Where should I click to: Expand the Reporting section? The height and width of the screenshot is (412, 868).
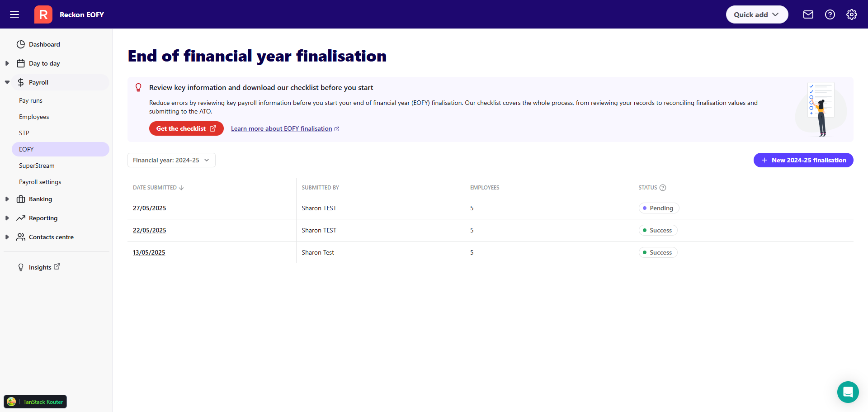click(7, 218)
